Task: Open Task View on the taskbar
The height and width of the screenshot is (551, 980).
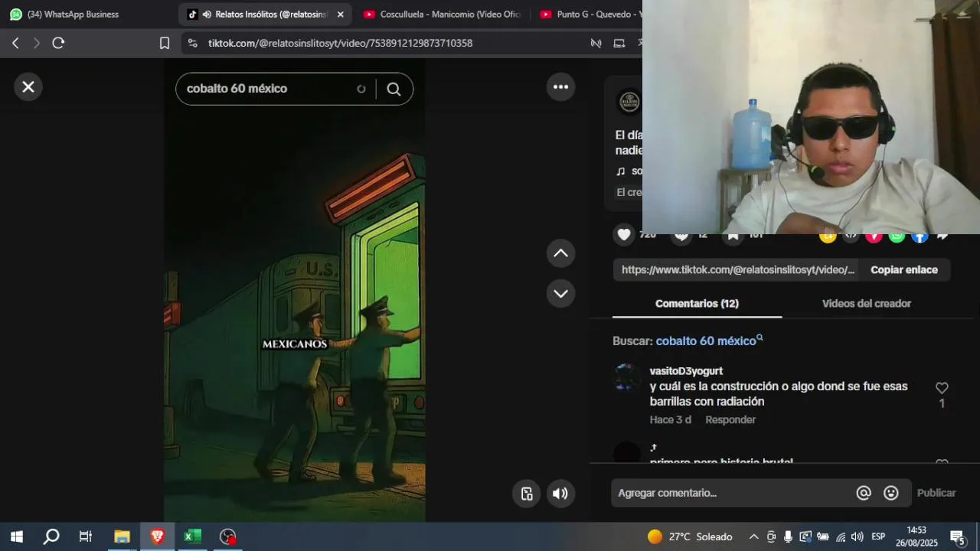Action: click(x=86, y=536)
